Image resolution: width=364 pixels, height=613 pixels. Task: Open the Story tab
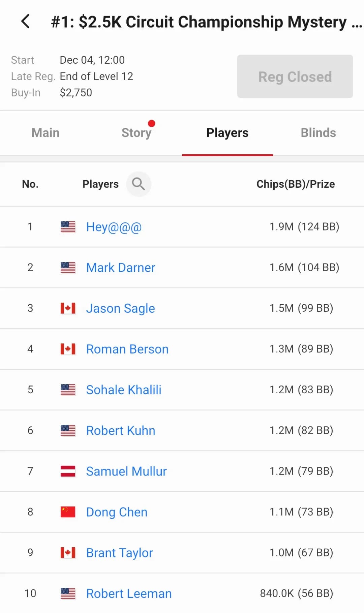pyautogui.click(x=136, y=133)
